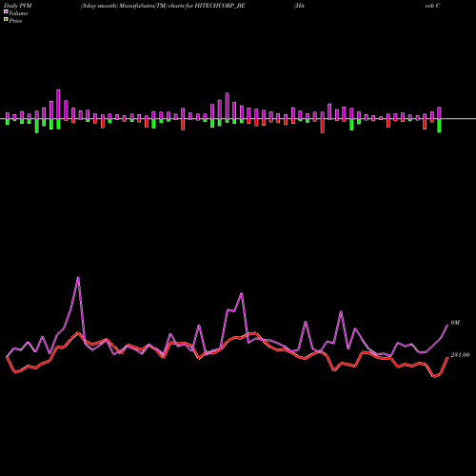Click the 231.00 price end label
The image size is (476, 476).
[460, 355]
